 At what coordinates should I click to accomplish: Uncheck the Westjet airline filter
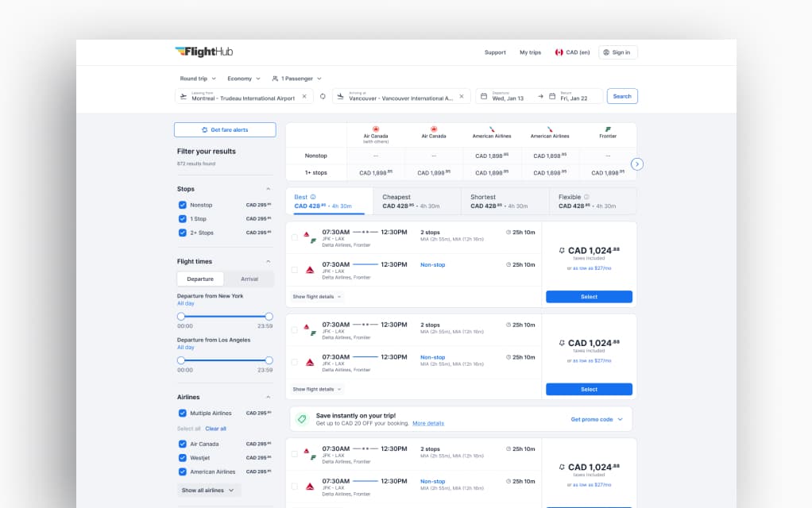[x=182, y=458]
